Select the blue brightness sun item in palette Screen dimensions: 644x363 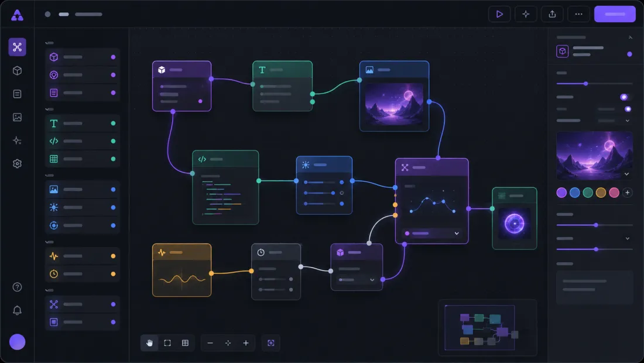pos(83,207)
